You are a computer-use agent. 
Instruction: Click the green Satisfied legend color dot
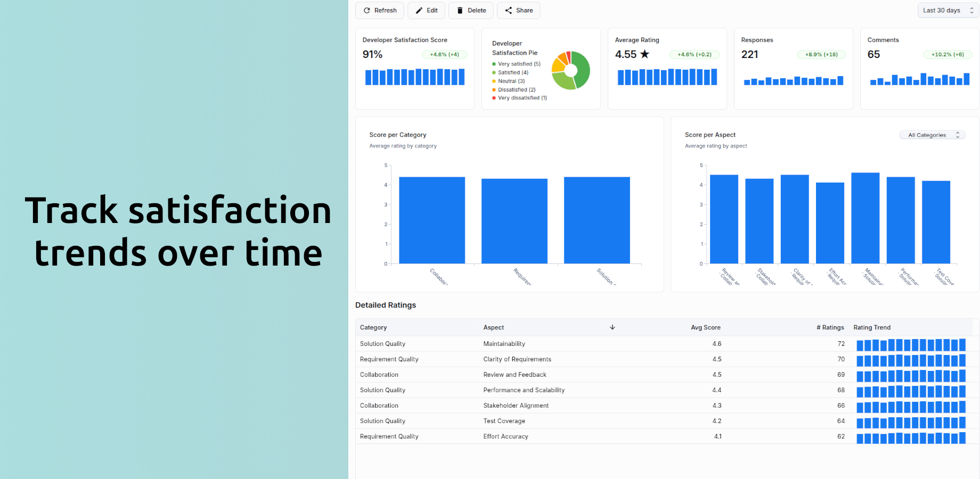tap(494, 72)
